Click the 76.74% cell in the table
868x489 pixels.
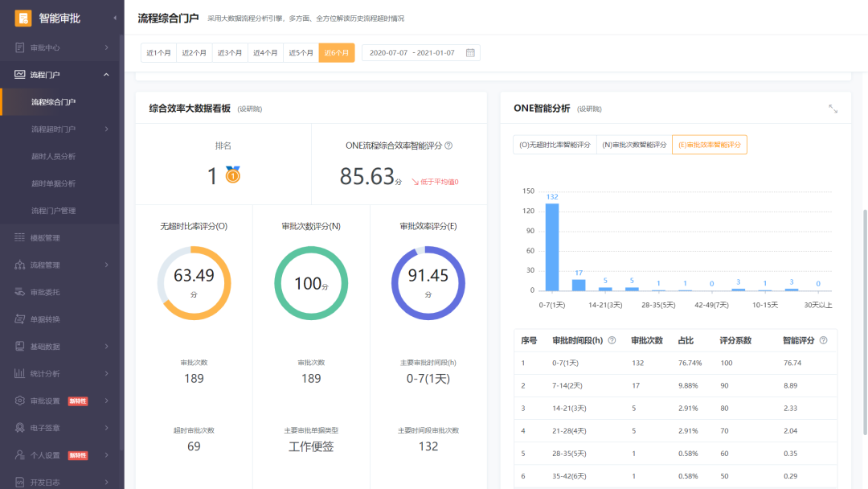click(x=690, y=363)
